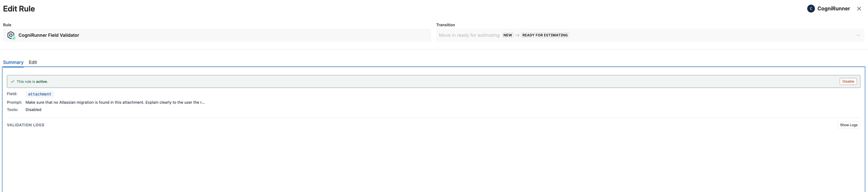Click the CogniRunner round avatar icon

pos(811,9)
